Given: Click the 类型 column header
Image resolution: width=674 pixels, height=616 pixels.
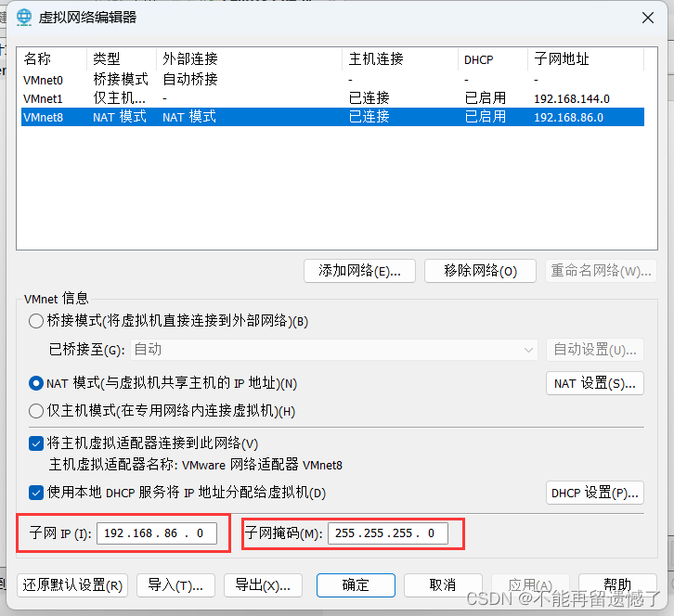Looking at the screenshot, I should point(122,58).
